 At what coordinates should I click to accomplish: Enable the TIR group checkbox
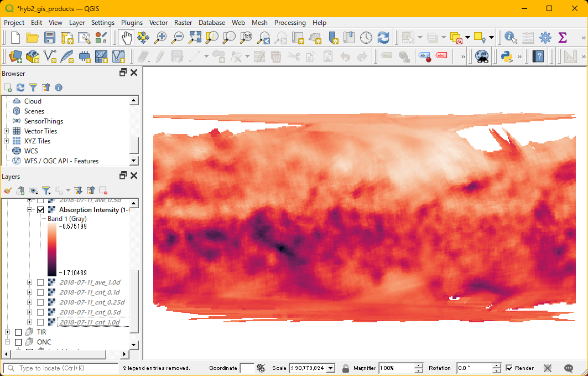click(18, 332)
